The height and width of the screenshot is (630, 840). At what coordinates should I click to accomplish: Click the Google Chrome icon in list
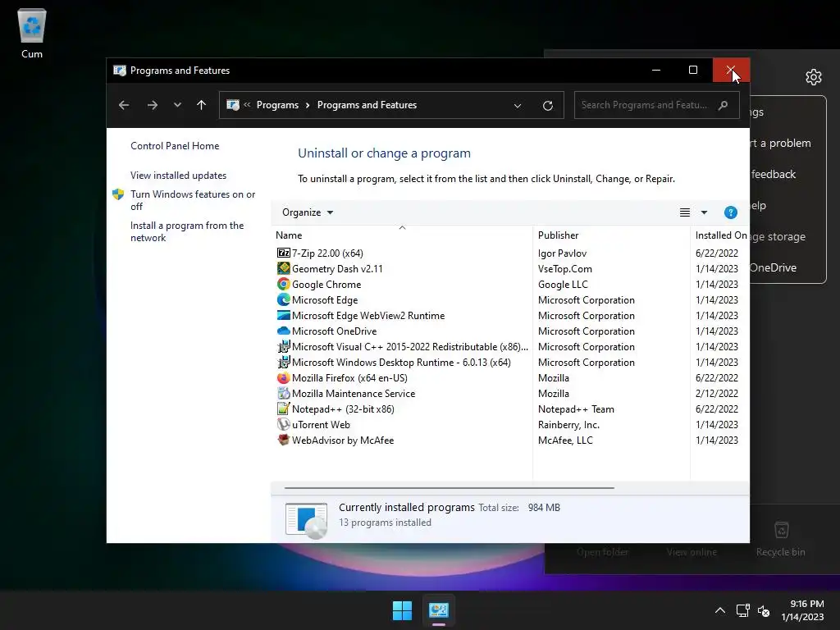[283, 284]
